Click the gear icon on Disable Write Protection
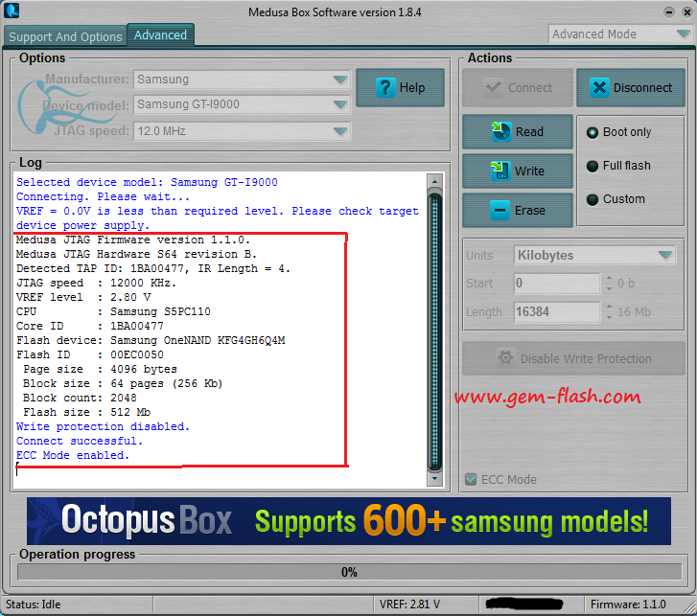 (x=505, y=357)
